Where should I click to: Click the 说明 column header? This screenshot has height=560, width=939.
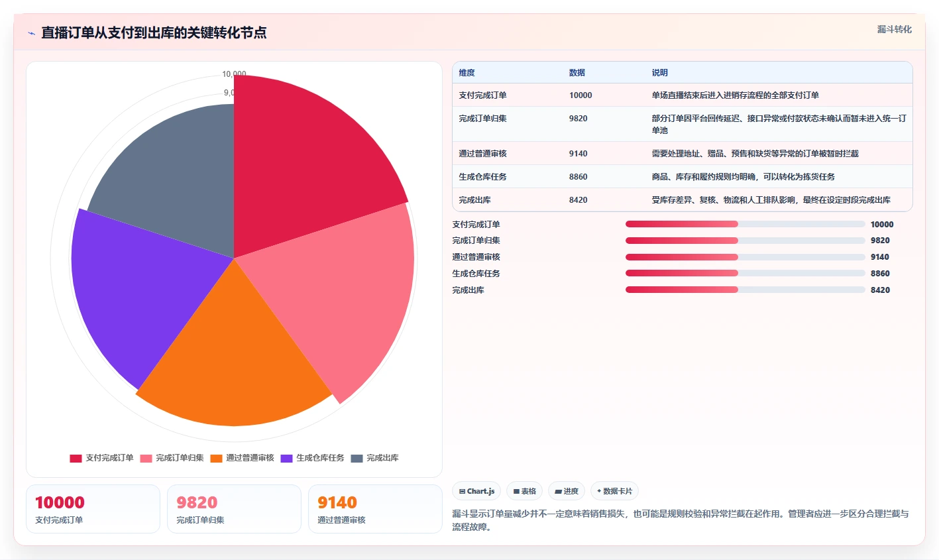click(659, 73)
